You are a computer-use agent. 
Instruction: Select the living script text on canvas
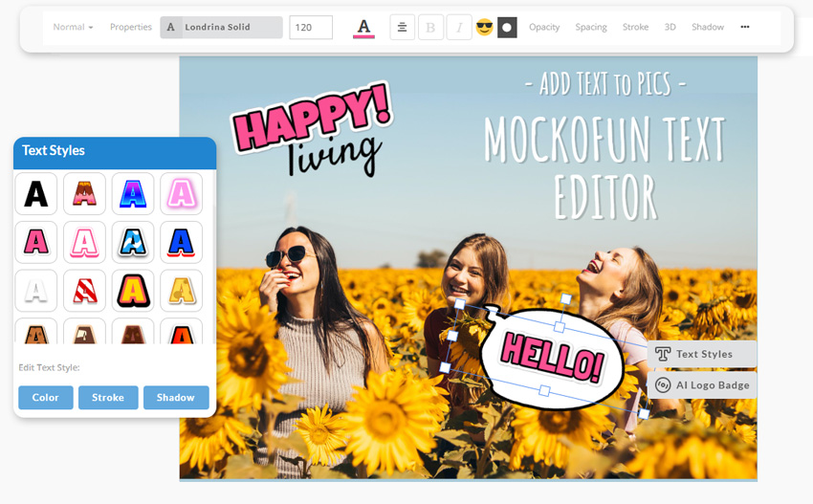coord(335,155)
